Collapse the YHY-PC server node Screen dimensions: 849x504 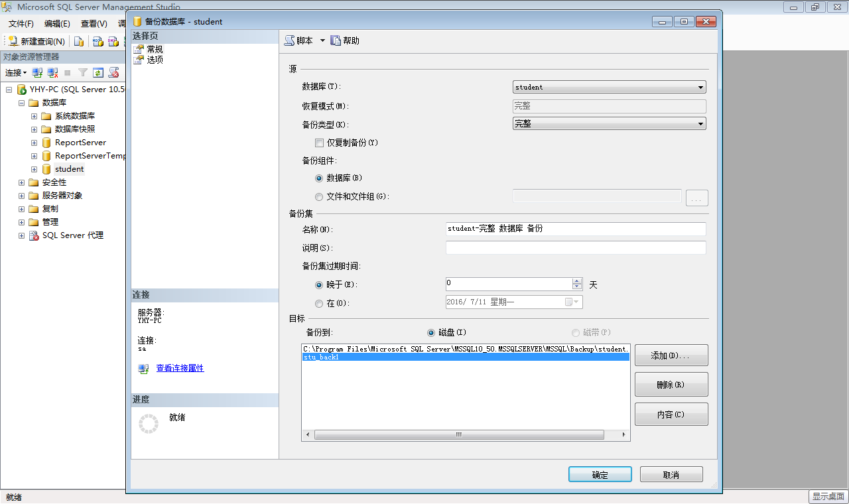click(x=9, y=90)
